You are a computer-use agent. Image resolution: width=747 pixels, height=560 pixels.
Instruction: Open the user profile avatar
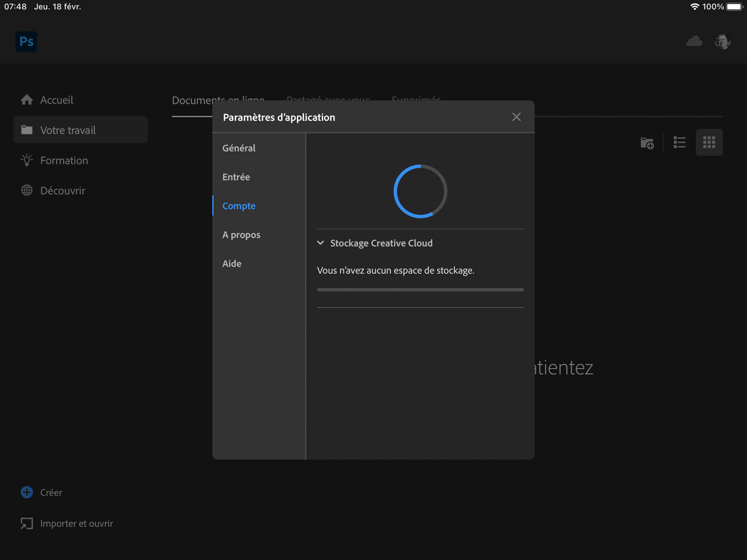(x=722, y=42)
